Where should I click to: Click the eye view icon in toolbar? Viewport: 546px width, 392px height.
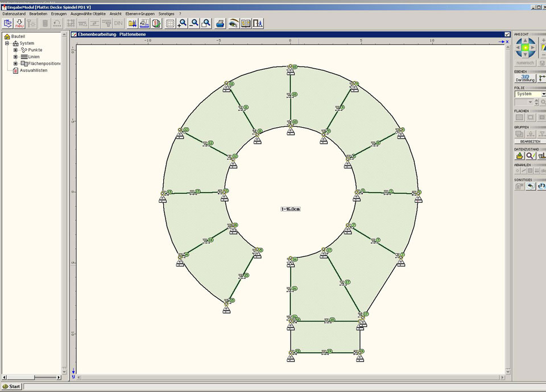click(233, 23)
